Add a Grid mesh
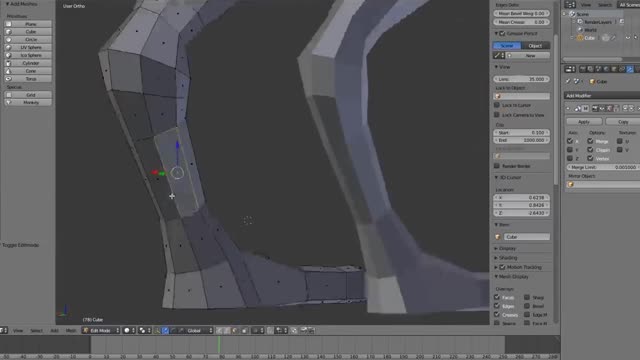 28,95
